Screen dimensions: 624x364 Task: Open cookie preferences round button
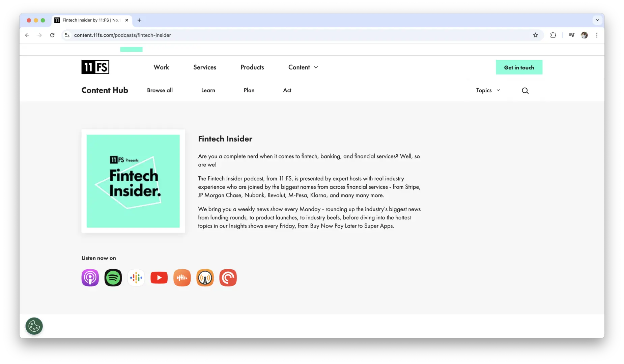pyautogui.click(x=34, y=326)
